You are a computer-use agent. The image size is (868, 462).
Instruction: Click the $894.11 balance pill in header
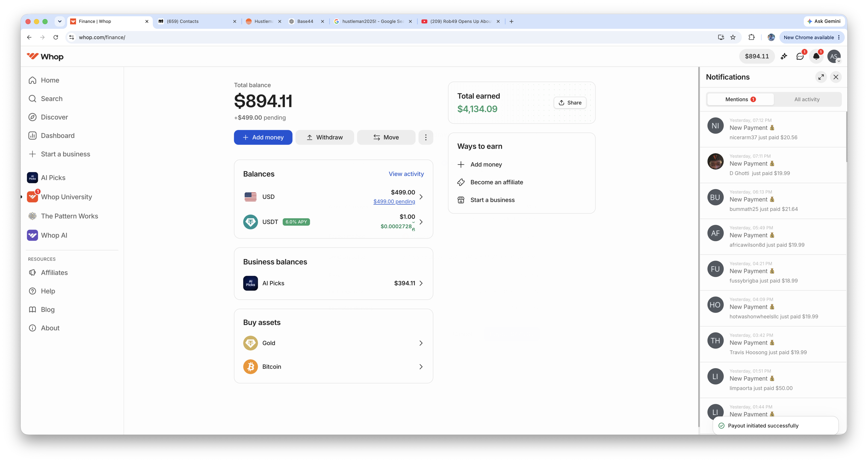click(x=757, y=56)
